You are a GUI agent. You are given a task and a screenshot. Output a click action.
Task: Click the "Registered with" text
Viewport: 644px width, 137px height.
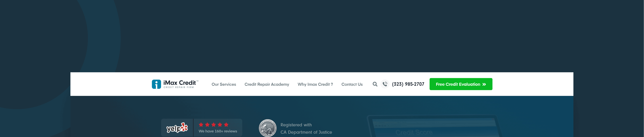pyautogui.click(x=296, y=125)
